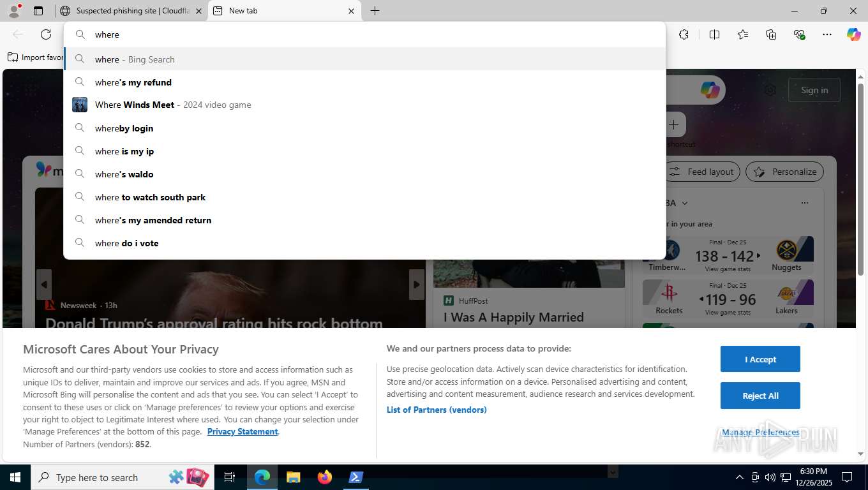Open PowerShell taskbar icon
Image resolution: width=868 pixels, height=490 pixels.
tap(355, 477)
